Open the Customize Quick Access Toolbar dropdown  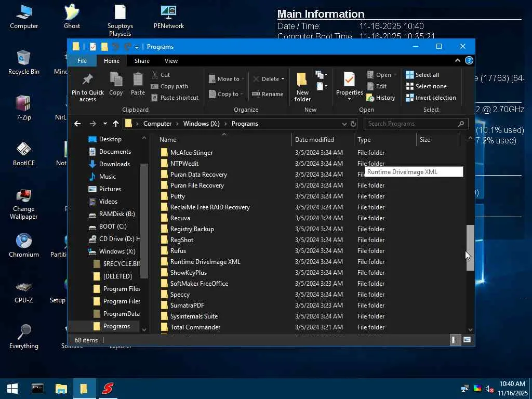tap(137, 47)
